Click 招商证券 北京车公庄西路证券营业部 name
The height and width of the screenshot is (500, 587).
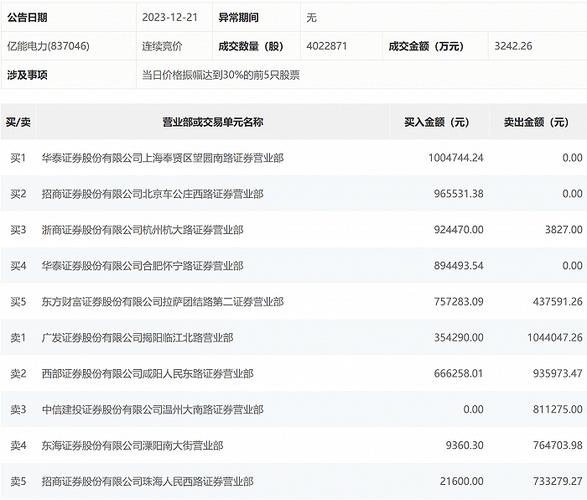click(x=152, y=194)
